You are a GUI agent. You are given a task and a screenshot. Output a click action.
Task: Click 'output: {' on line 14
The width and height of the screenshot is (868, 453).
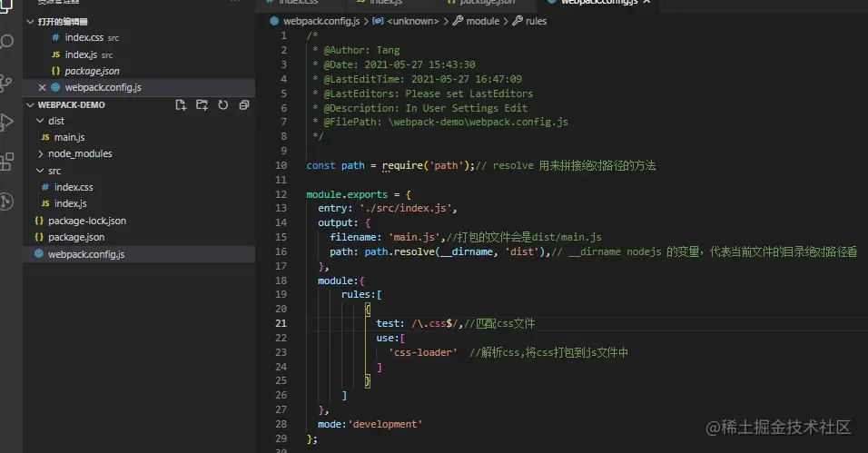[344, 222]
